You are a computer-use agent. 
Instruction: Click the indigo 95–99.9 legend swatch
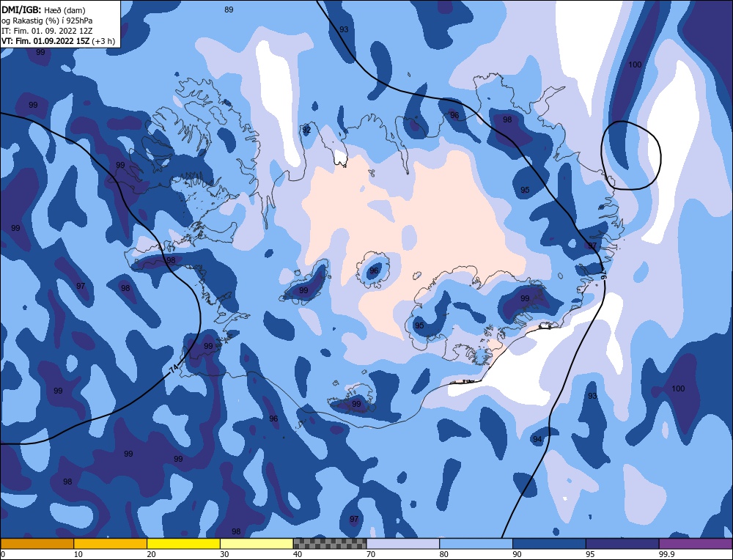click(622, 544)
